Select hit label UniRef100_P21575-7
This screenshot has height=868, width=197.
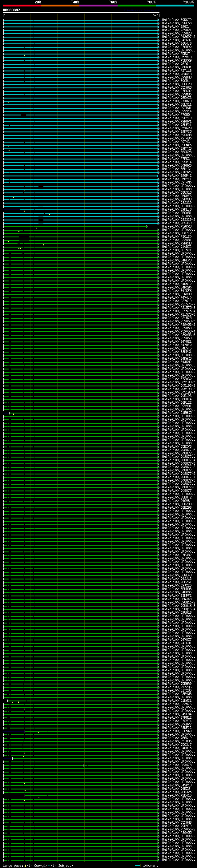[x=179, y=304]
